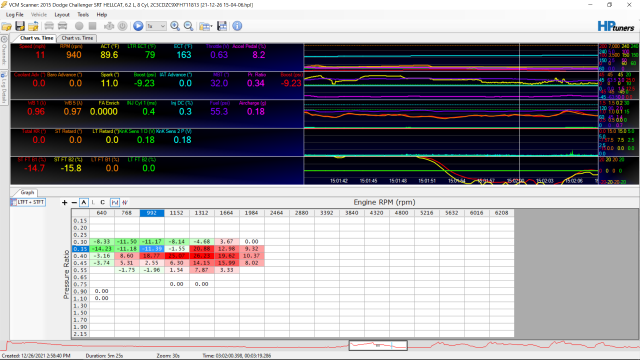Screen dimensions: 640x360
Task: Toggle the red crossed-line chart icon
Action: (125, 202)
